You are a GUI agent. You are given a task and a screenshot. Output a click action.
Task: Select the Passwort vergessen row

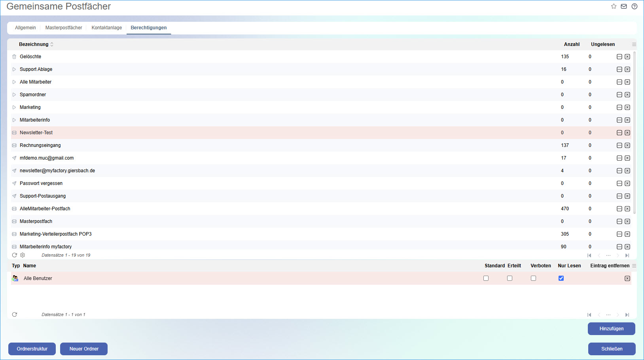pos(321,183)
